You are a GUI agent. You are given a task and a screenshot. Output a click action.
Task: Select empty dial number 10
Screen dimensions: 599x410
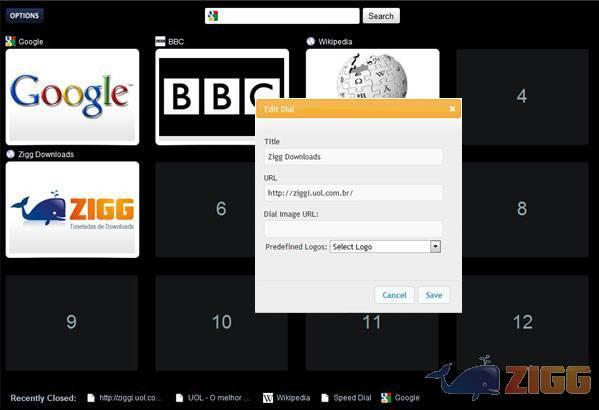pyautogui.click(x=222, y=322)
